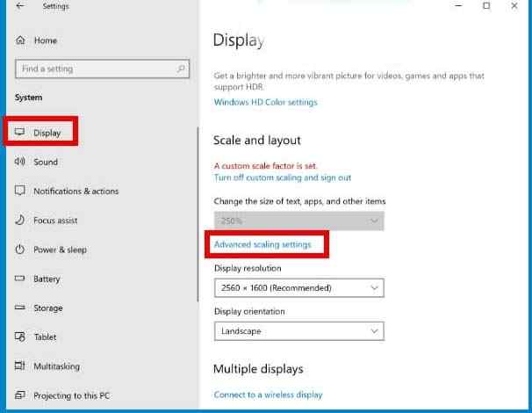Viewport: 532px width, 413px height.
Task: Open Advanced scaling settings link
Action: [x=262, y=244]
